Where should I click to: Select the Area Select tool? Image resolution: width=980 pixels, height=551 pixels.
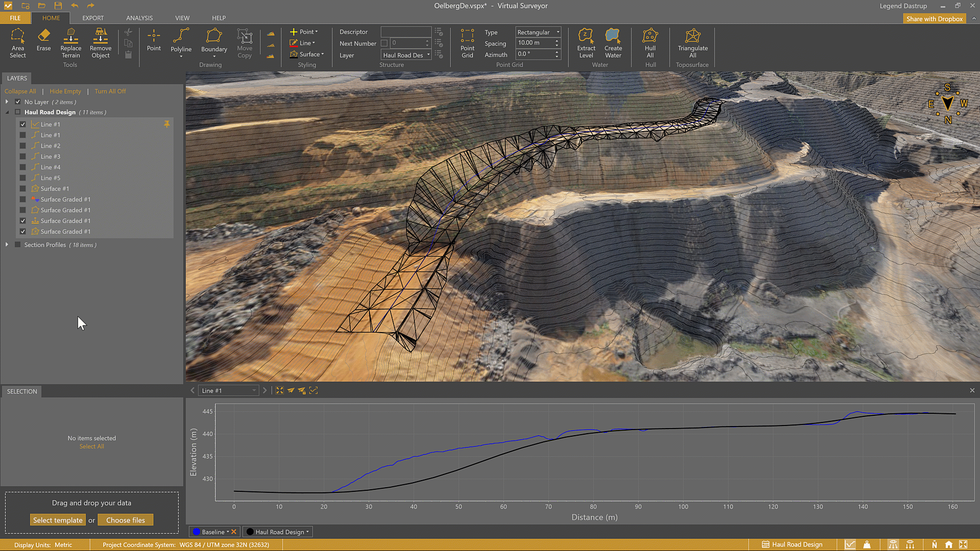(17, 43)
